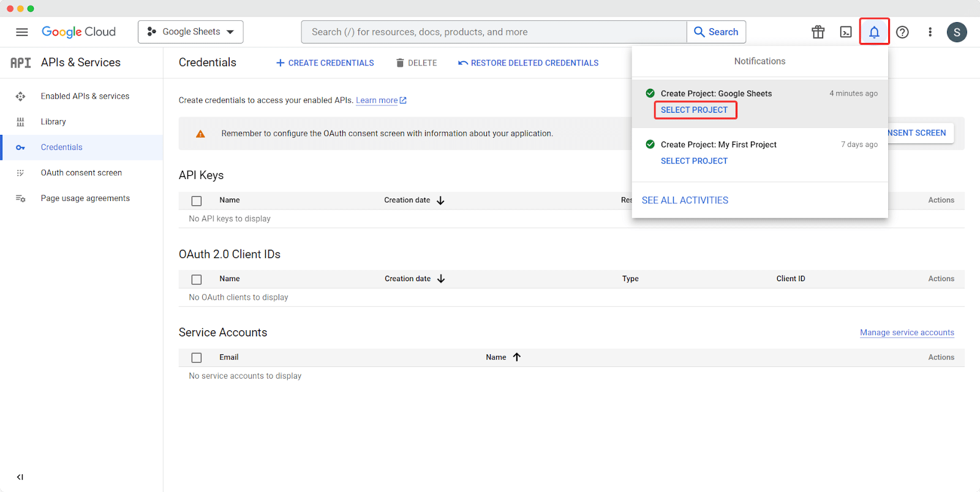The height and width of the screenshot is (492, 980).
Task: Click green check icon beside My First Project
Action: coord(650,144)
